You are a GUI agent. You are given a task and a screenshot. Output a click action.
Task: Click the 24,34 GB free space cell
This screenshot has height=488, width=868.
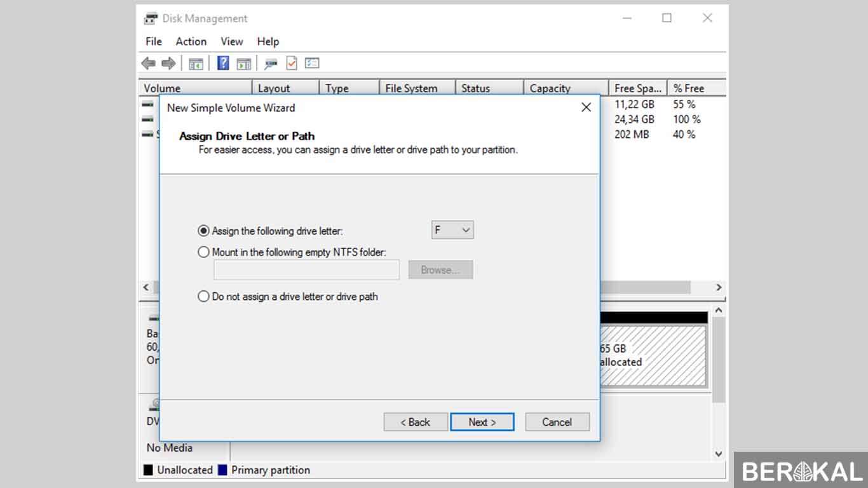(x=634, y=119)
